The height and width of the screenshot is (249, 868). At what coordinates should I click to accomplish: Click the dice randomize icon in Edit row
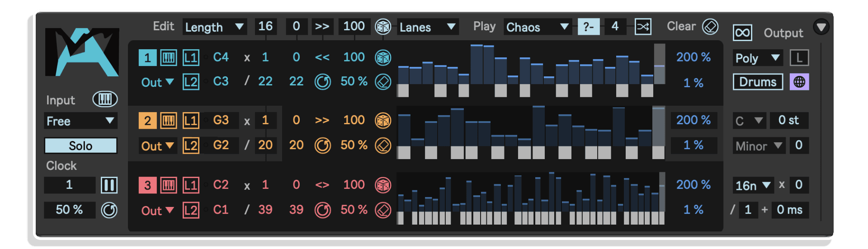[x=383, y=27]
